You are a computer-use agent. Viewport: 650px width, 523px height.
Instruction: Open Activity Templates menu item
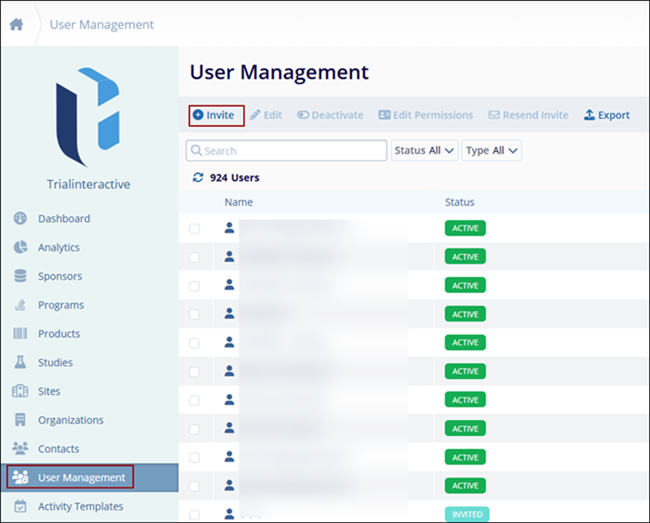coord(80,506)
